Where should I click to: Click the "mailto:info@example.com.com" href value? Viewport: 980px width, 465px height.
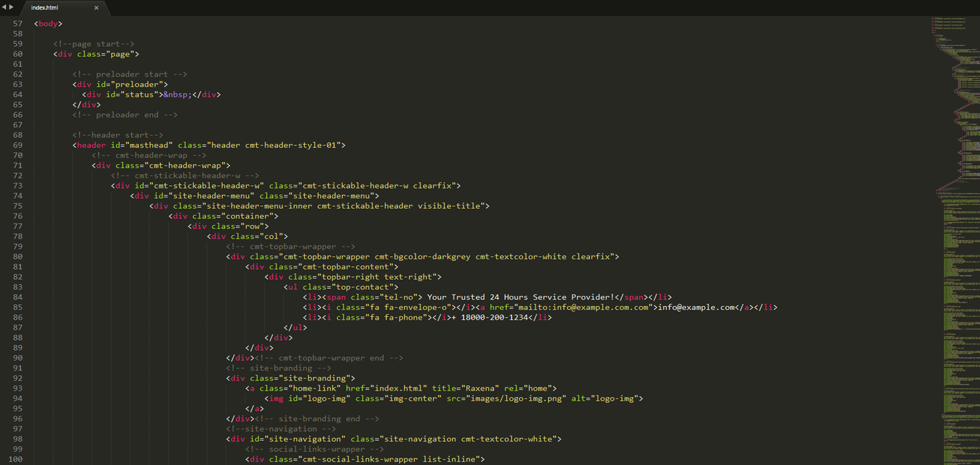coord(585,308)
